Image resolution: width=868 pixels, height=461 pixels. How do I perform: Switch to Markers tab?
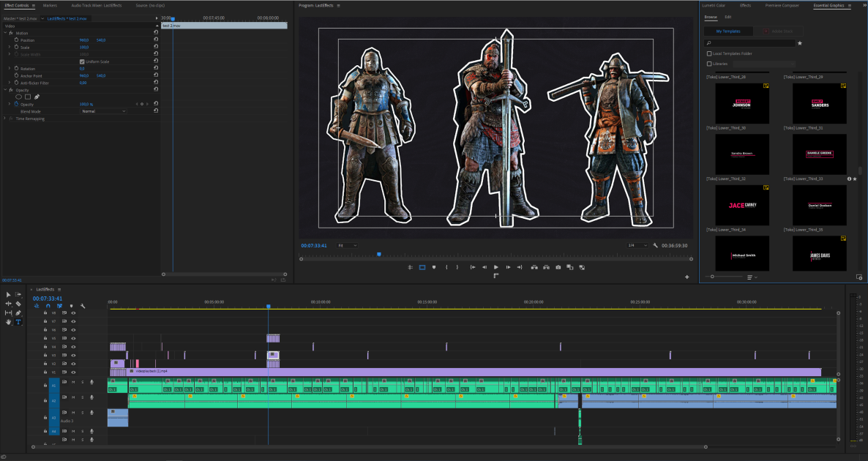tap(50, 6)
